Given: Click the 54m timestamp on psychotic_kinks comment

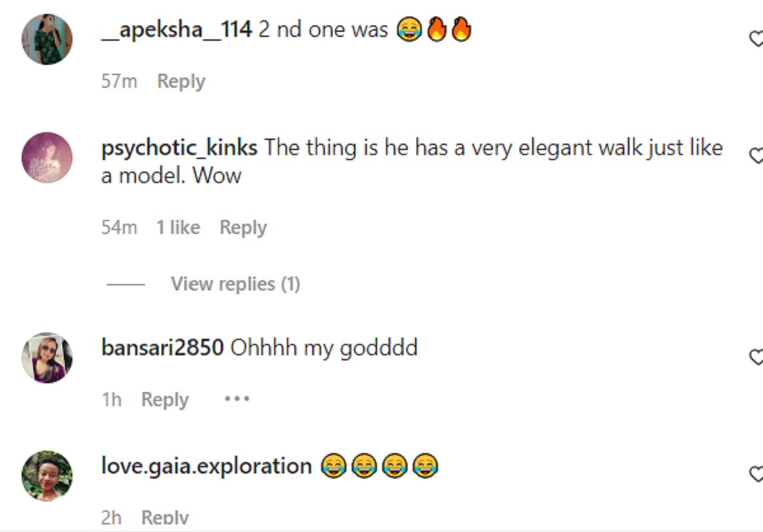Looking at the screenshot, I should tap(119, 228).
